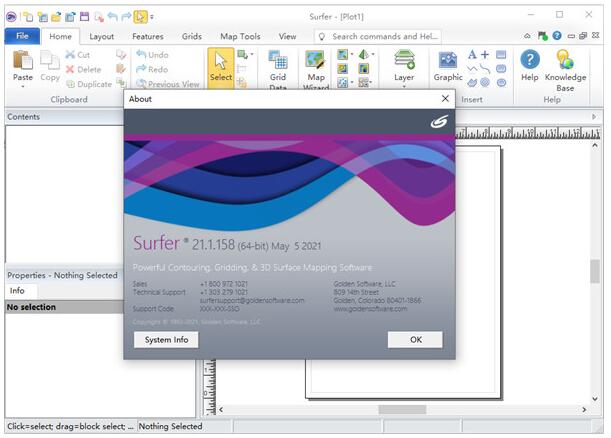Click the System Info button

coord(166,339)
